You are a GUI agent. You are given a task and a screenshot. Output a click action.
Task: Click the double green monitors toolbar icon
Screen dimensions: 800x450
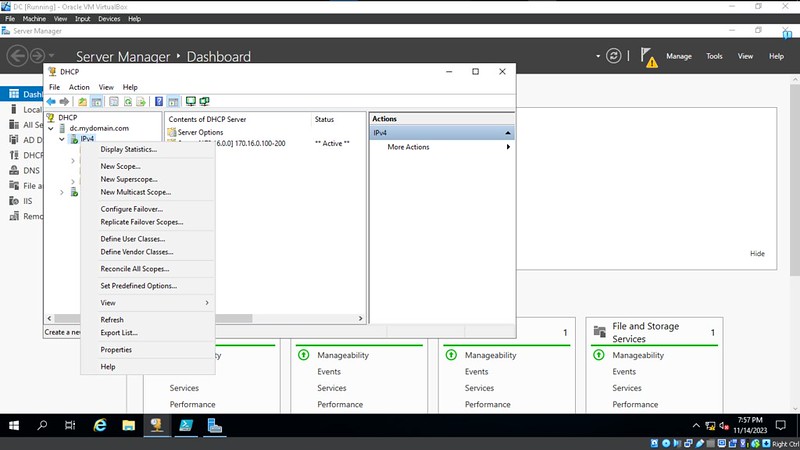(204, 102)
